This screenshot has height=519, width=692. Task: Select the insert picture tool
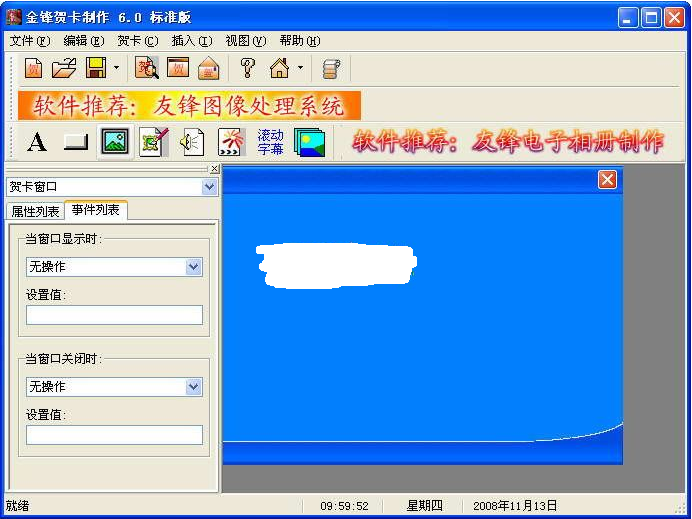[x=115, y=142]
